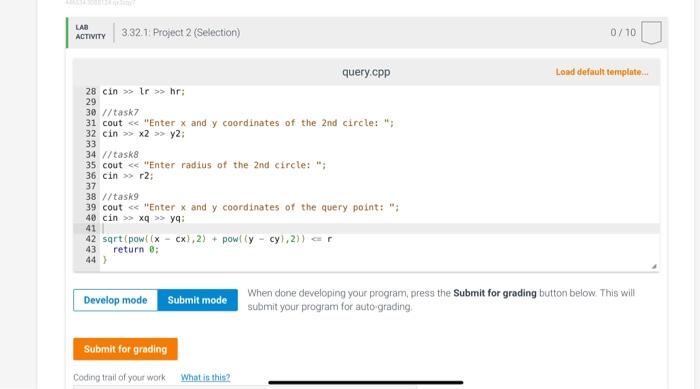Select Submit mode

[197, 300]
